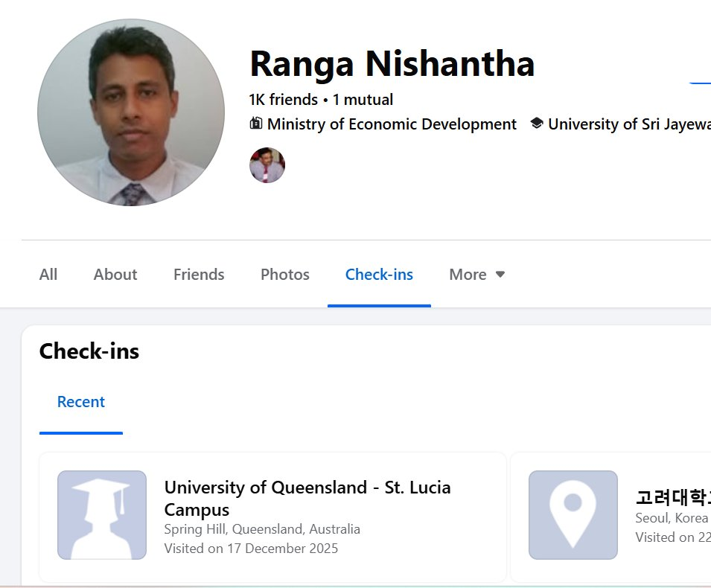The height and width of the screenshot is (588, 711).
Task: Open the Friends tab
Action: [x=199, y=275]
